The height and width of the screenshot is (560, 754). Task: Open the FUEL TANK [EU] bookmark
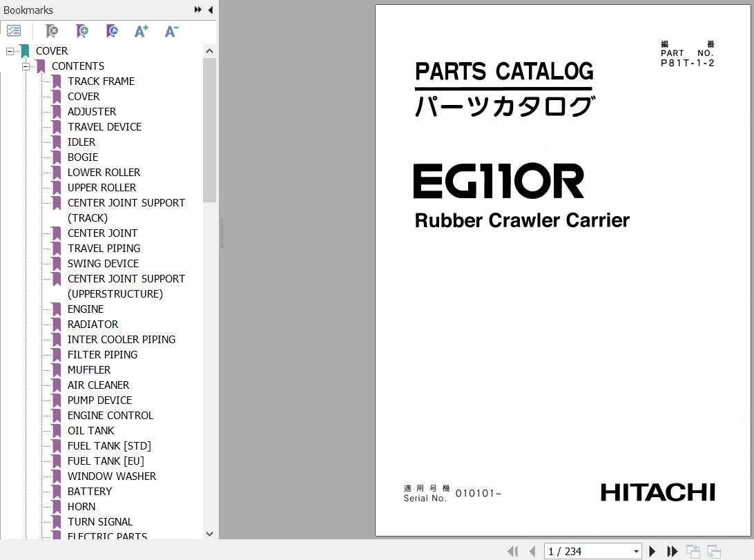click(106, 461)
